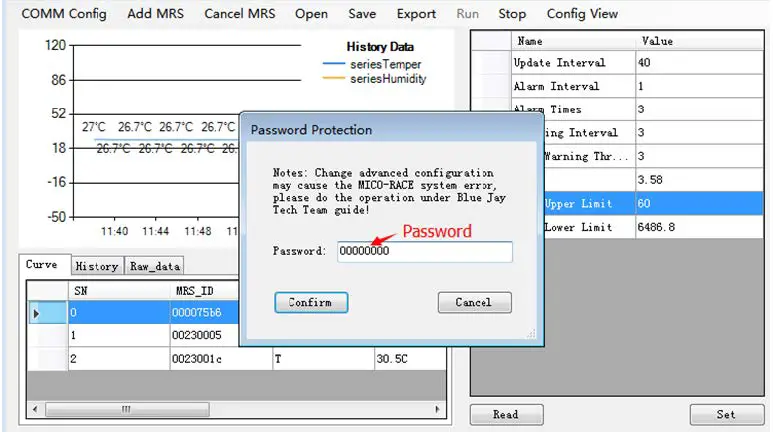Select MRS_ID cell 0000756b

tap(204, 313)
